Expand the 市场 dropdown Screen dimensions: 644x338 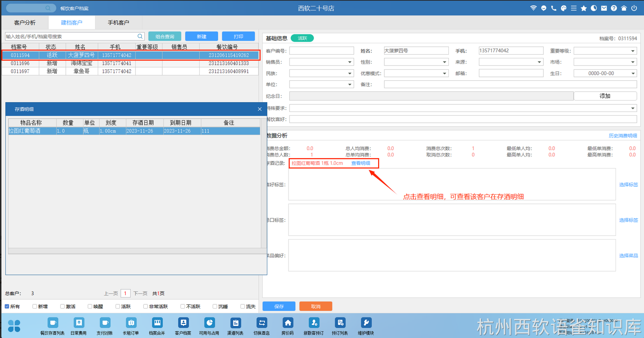[633, 62]
